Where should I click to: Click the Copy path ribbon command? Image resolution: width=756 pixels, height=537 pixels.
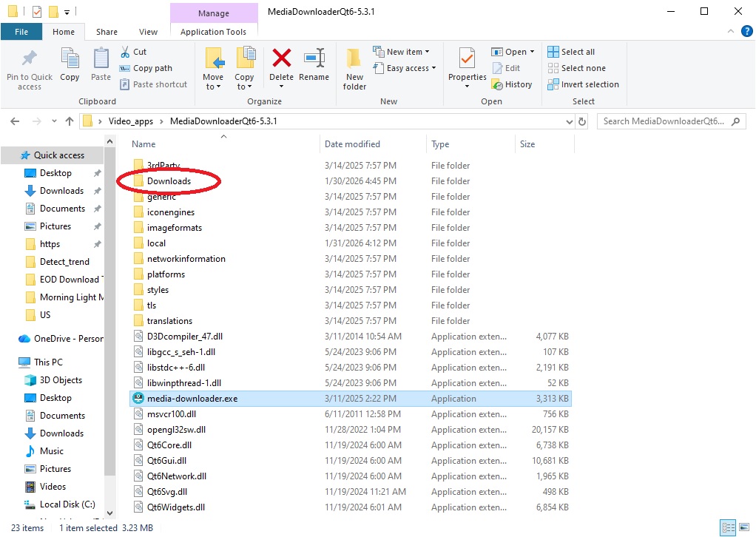tap(146, 69)
